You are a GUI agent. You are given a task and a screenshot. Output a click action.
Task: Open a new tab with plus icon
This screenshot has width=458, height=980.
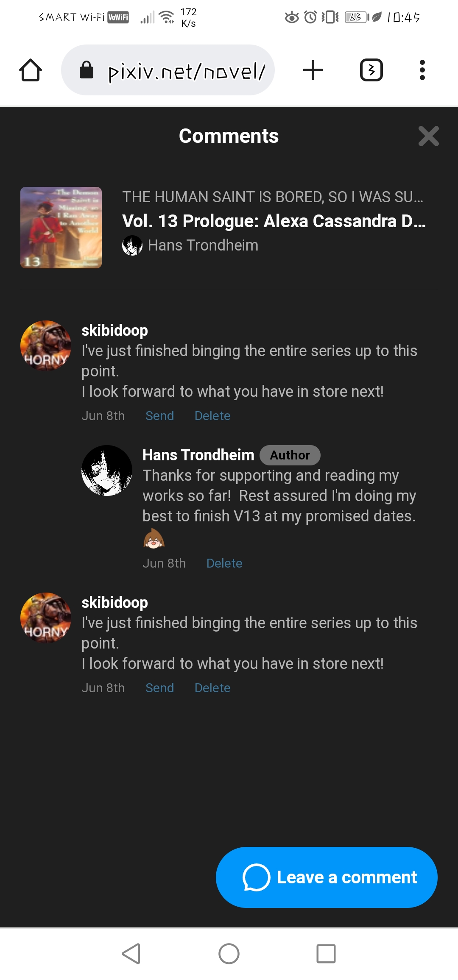click(313, 70)
